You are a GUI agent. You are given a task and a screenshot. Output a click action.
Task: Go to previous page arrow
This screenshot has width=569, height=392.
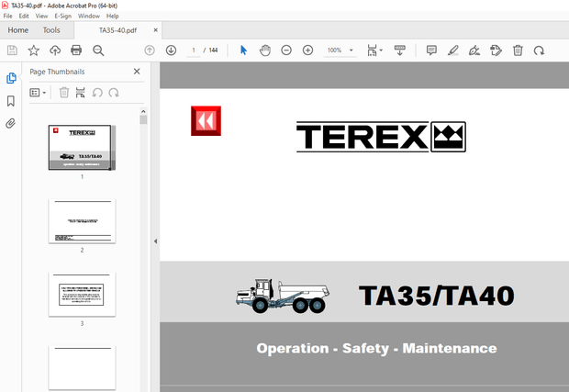(150, 50)
